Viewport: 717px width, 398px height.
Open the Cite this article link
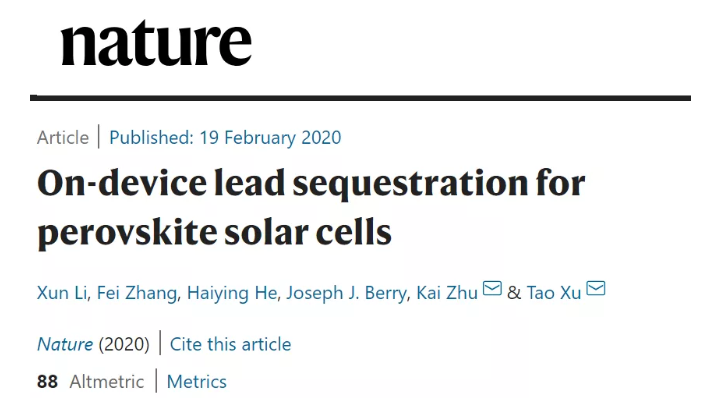230,344
